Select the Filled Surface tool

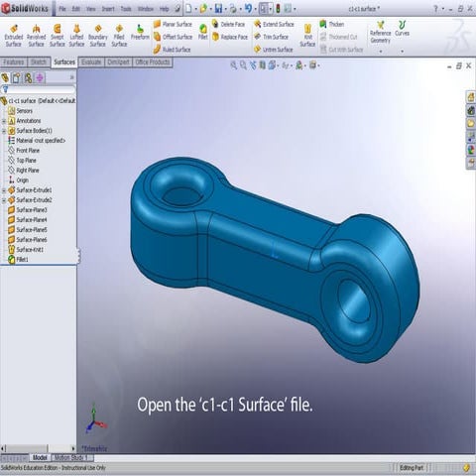(x=119, y=36)
